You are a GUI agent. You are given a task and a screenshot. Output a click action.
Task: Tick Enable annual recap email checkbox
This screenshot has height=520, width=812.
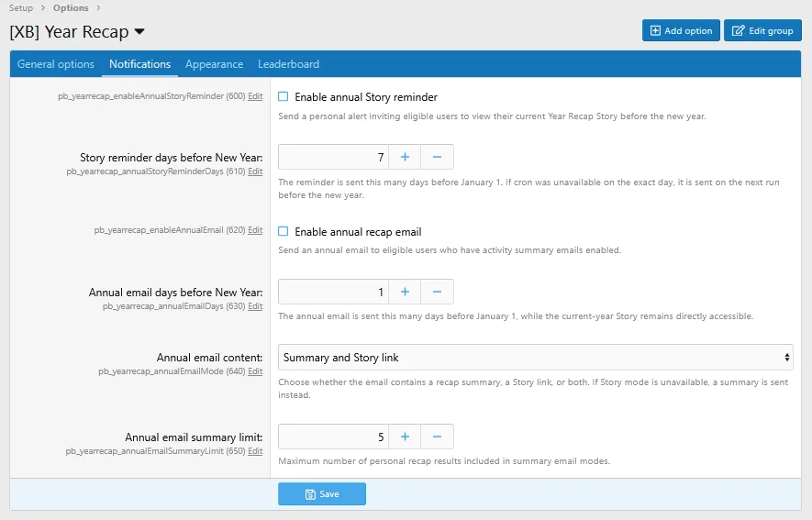284,231
